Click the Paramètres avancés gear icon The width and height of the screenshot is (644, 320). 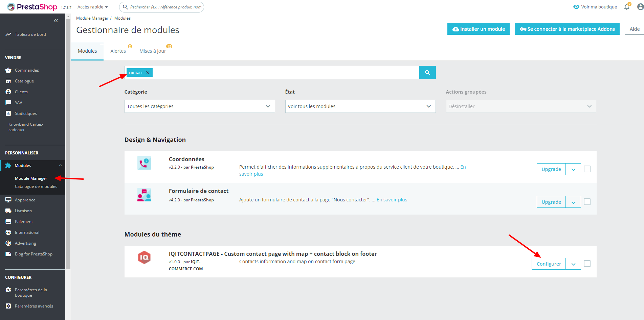coord(8,306)
